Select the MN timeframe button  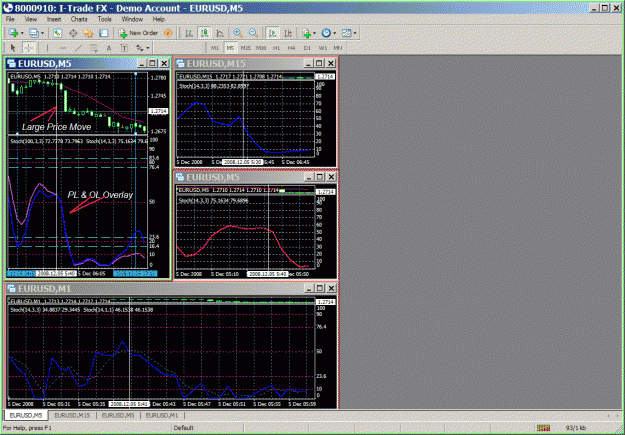338,48
